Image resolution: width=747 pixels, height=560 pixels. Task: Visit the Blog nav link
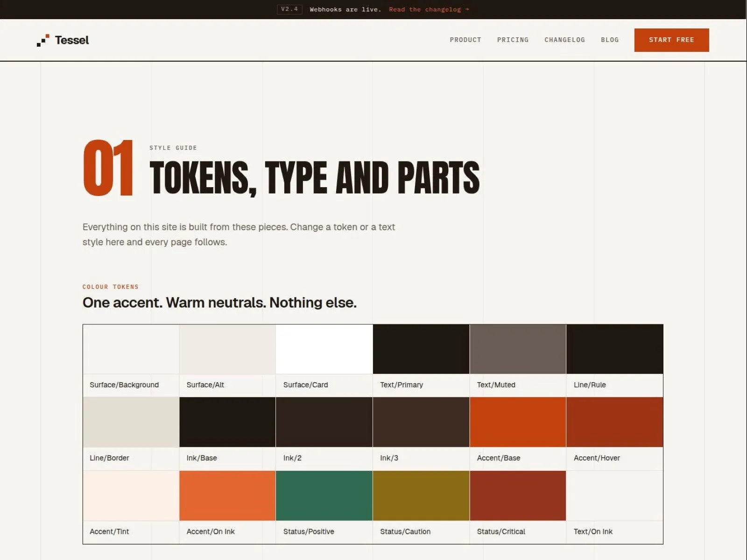pos(610,40)
